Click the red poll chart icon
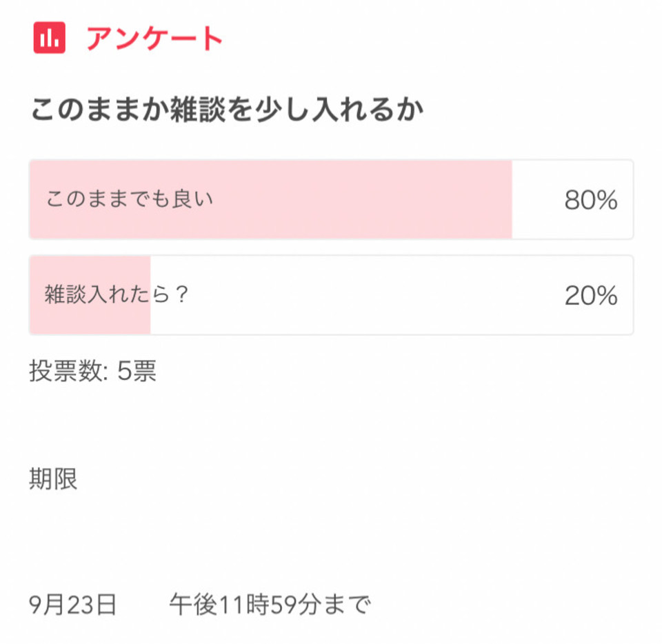 [x=50, y=37]
